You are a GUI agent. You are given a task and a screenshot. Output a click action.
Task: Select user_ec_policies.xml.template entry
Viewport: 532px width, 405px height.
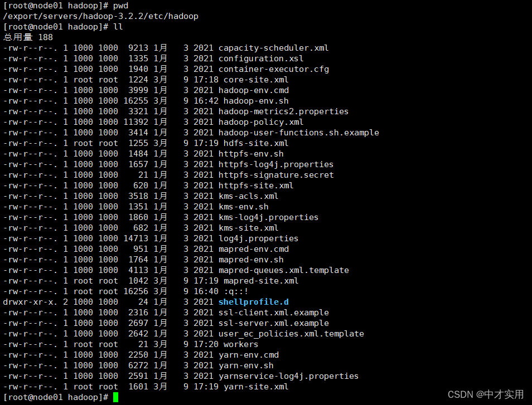(292, 334)
